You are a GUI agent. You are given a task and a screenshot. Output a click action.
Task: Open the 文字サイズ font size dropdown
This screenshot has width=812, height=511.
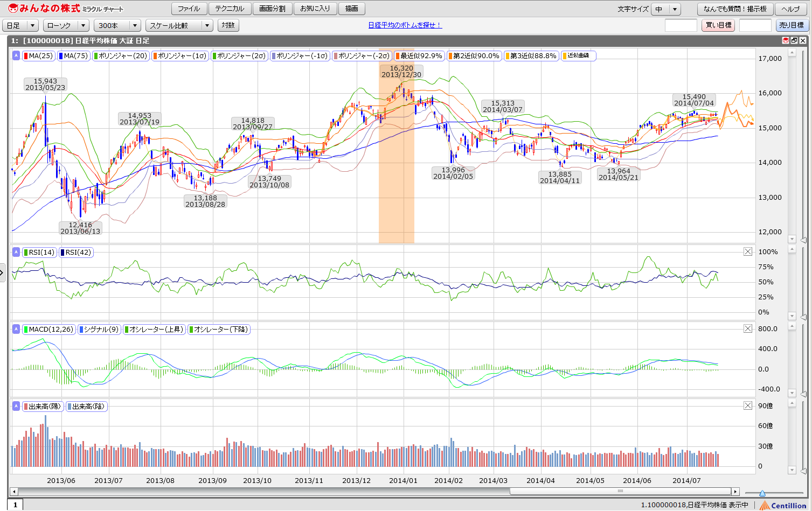pos(666,9)
